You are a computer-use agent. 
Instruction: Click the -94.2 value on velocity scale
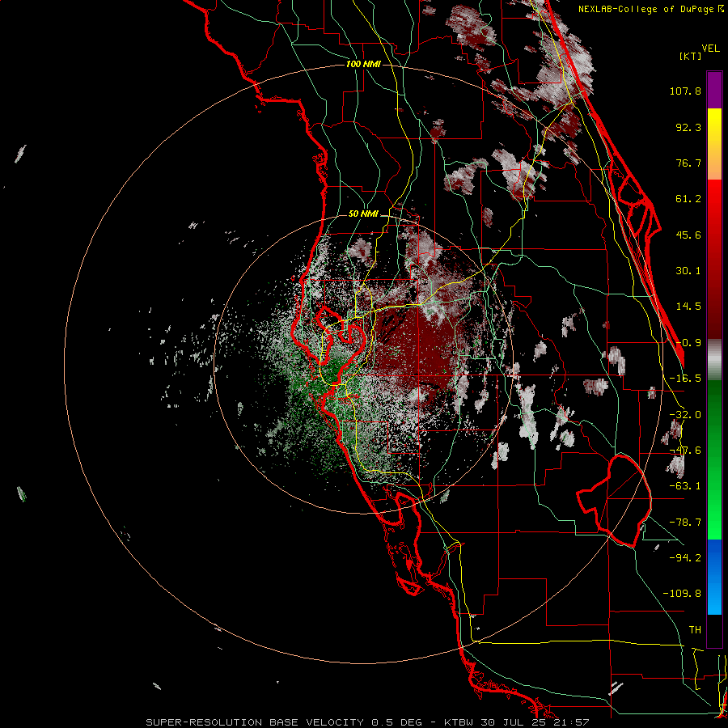click(685, 557)
